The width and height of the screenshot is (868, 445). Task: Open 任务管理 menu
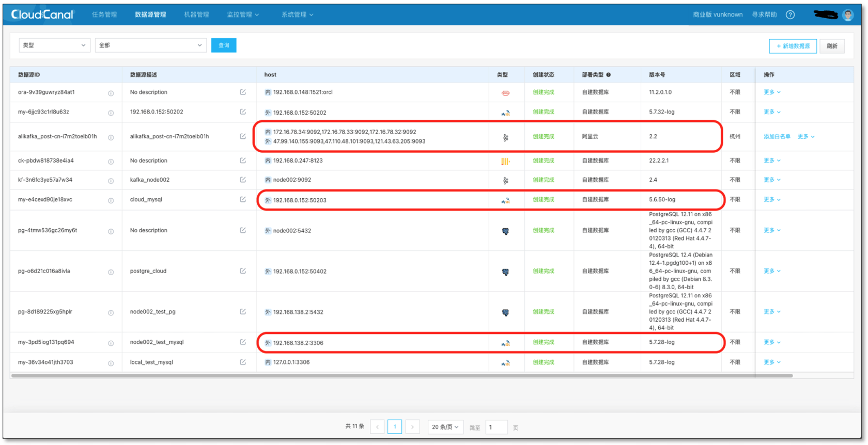pos(104,14)
